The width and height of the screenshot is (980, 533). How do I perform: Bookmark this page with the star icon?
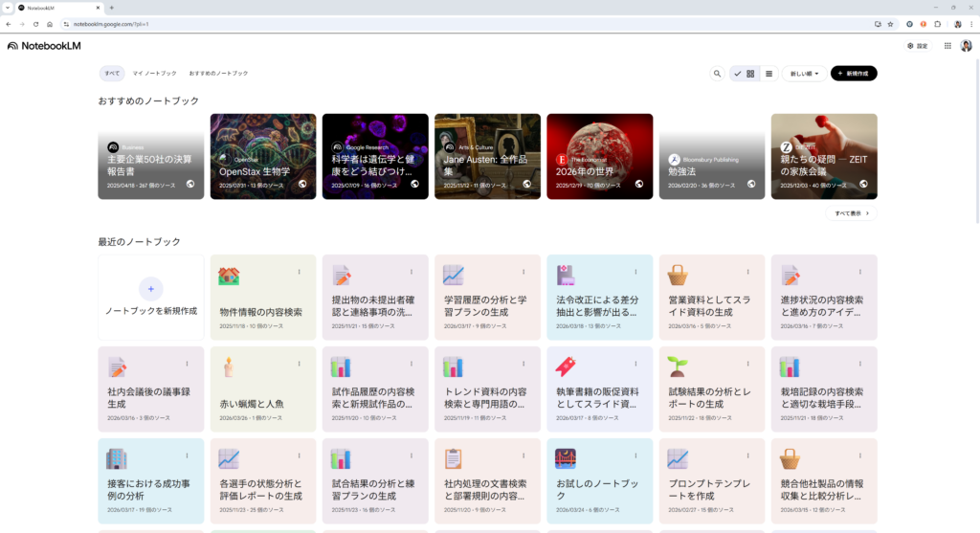[890, 24]
